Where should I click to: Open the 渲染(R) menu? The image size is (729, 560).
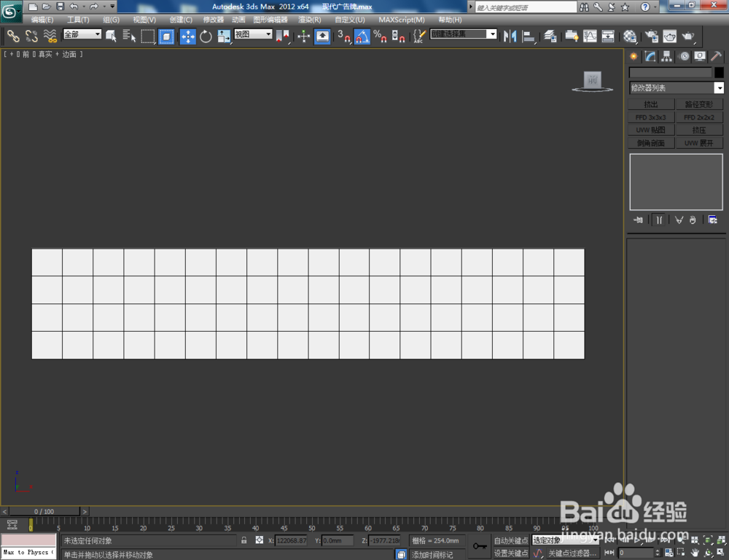click(310, 20)
